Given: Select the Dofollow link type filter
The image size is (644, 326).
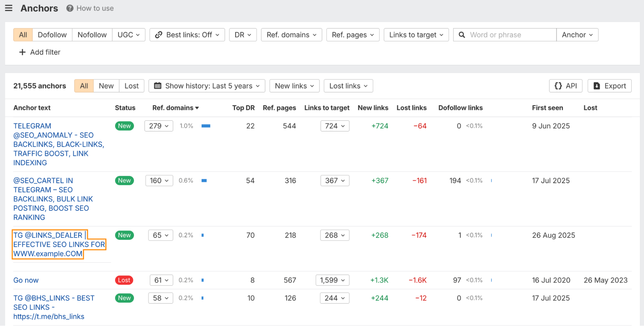Looking at the screenshot, I should (x=52, y=35).
